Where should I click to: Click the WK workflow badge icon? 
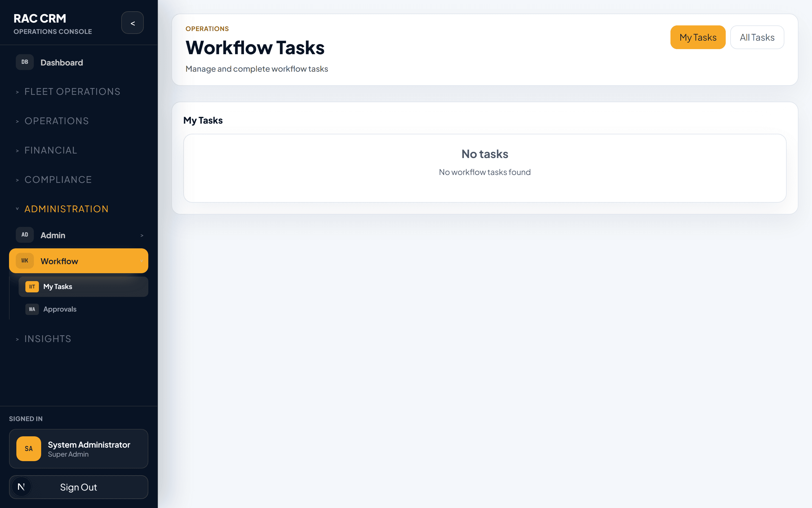click(25, 261)
